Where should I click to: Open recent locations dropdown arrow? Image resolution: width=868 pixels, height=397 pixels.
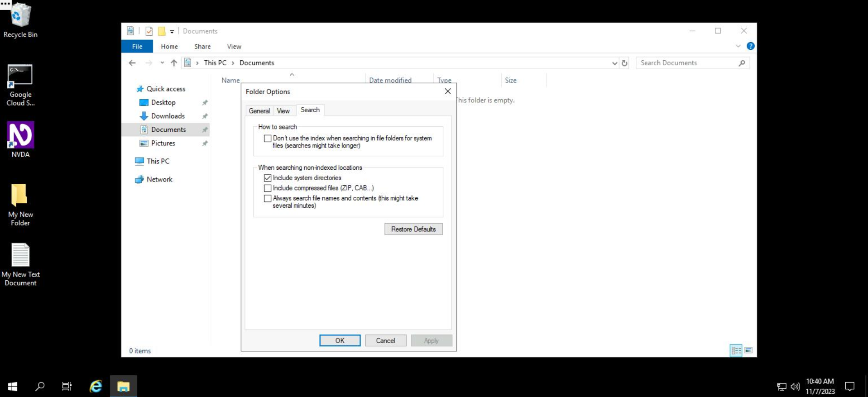pyautogui.click(x=162, y=63)
